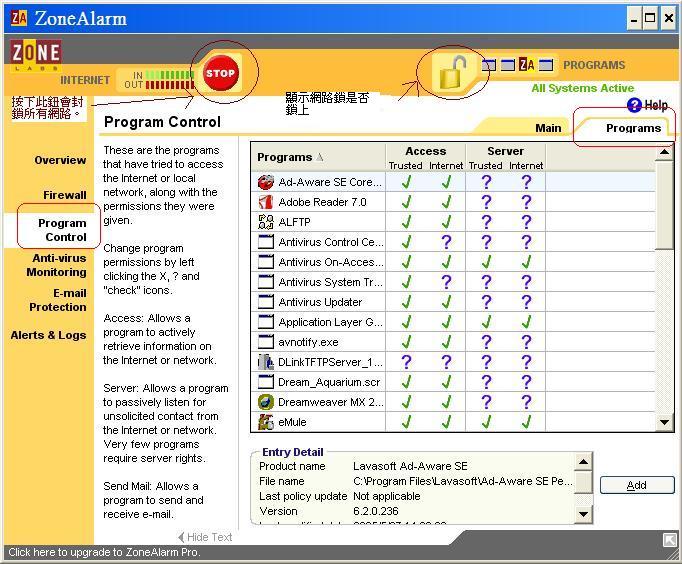Open Help via the question mark icon
The height and width of the screenshot is (564, 682).
pos(634,105)
